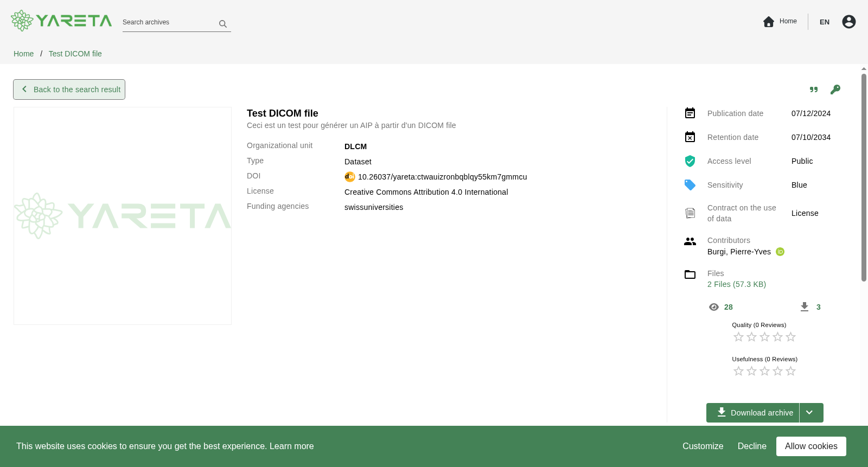Screen dimensions: 868x467
Task: Rate Quality five stars
Action: tap(790, 337)
